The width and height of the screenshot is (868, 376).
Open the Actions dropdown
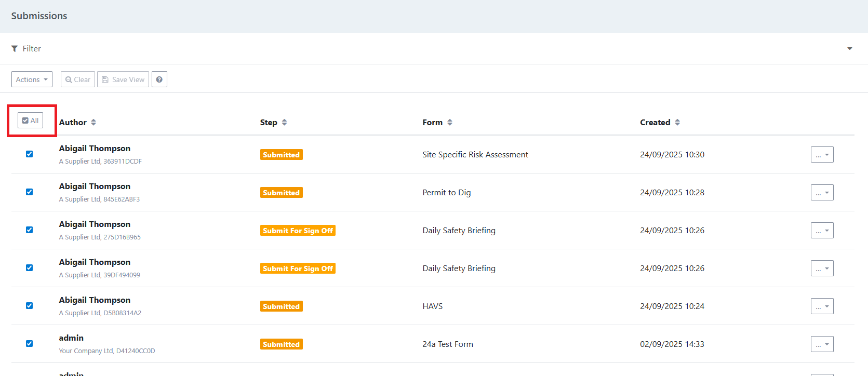pos(32,79)
